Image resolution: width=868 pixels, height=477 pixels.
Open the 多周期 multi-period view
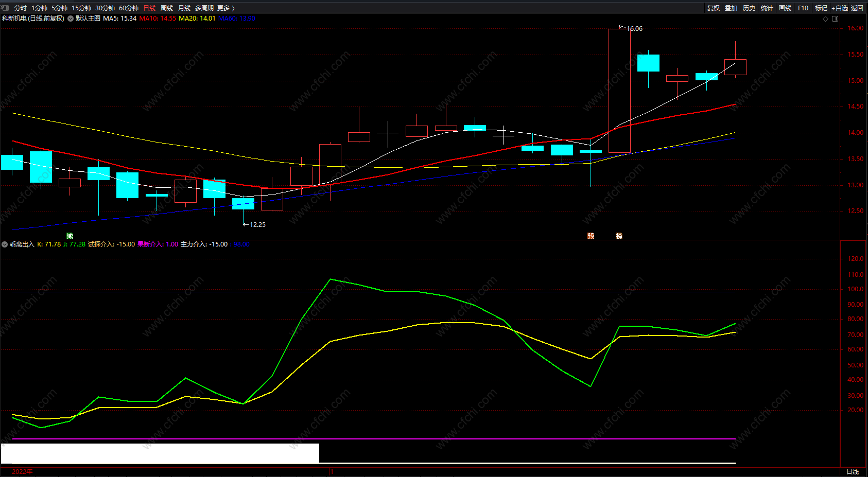(204, 8)
